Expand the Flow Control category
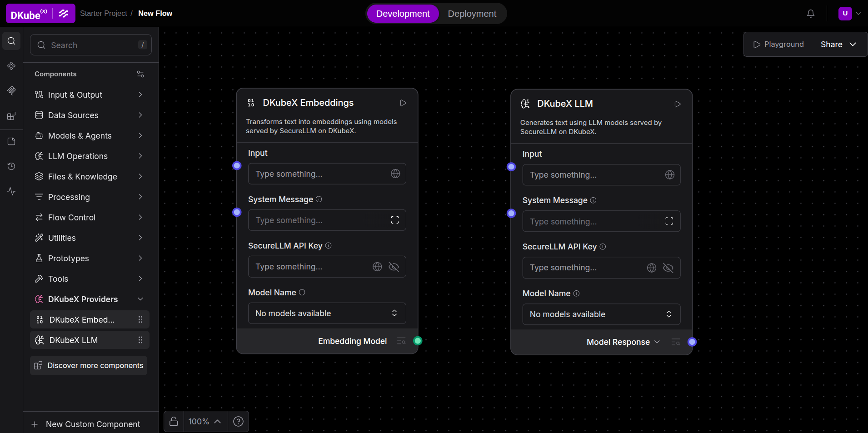Viewport: 868px width, 433px height. click(x=90, y=218)
